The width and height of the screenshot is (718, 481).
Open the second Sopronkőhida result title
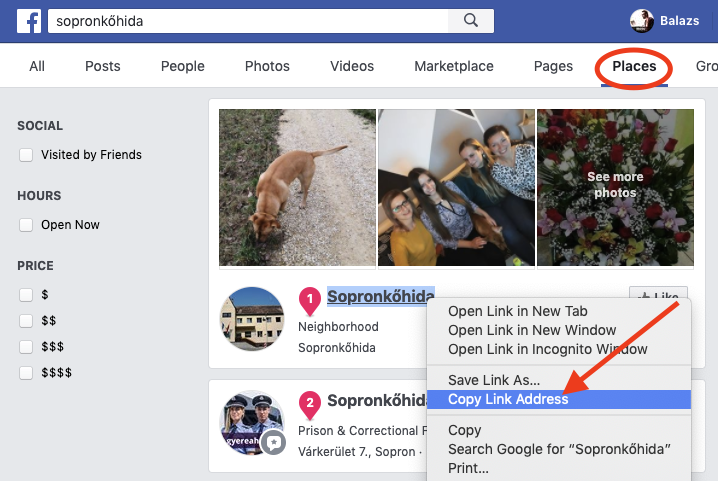(x=377, y=400)
